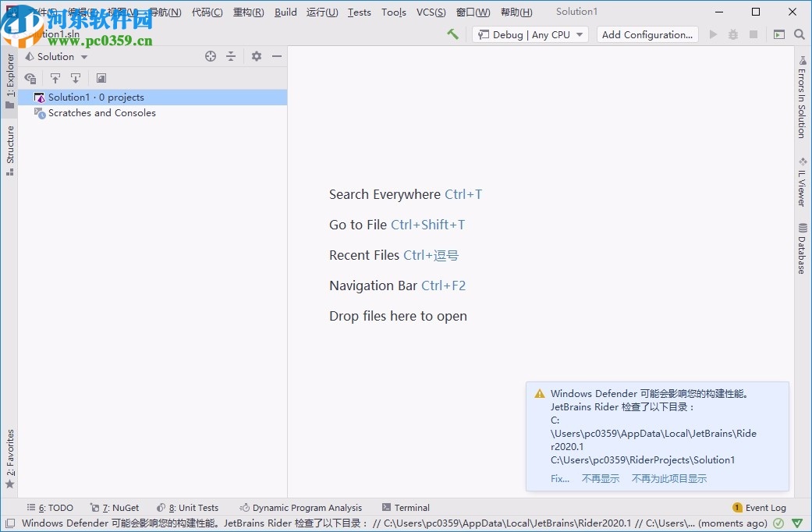Open the Debug | Any CPU configuration dropdown
Viewport: 812px width, 532px height.
click(530, 34)
